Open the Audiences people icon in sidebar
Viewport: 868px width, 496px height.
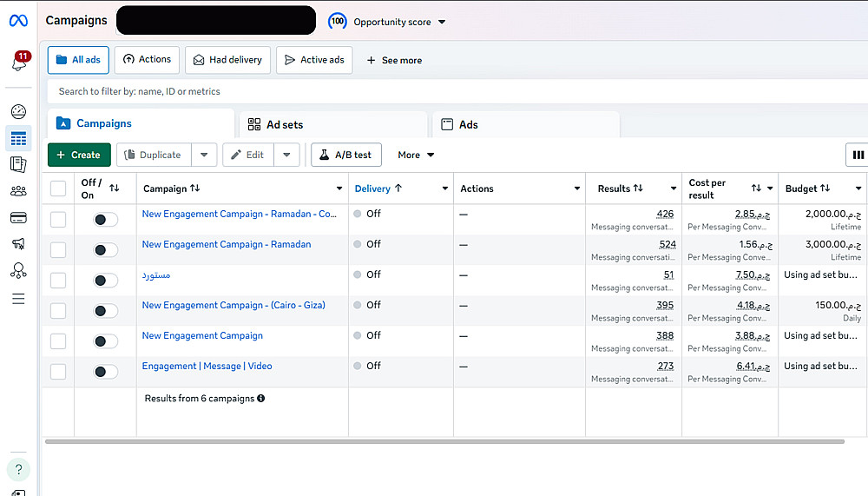pos(18,191)
